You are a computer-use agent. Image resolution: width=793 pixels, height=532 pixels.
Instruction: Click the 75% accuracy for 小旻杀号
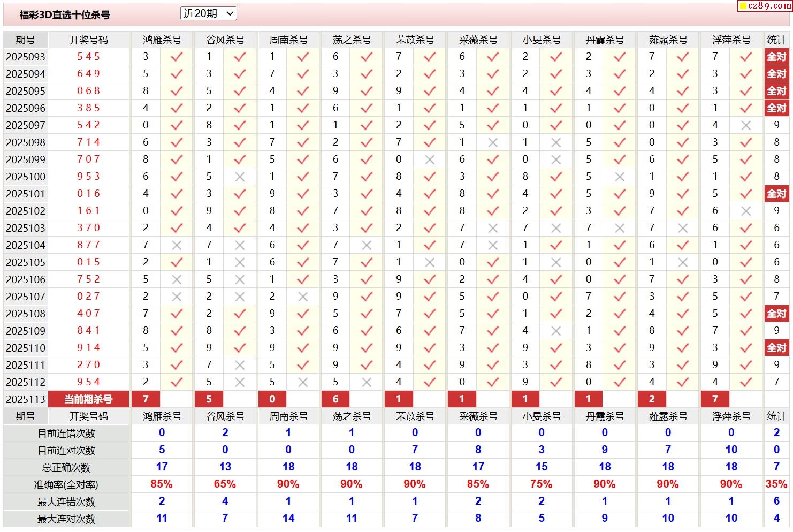tap(541, 484)
